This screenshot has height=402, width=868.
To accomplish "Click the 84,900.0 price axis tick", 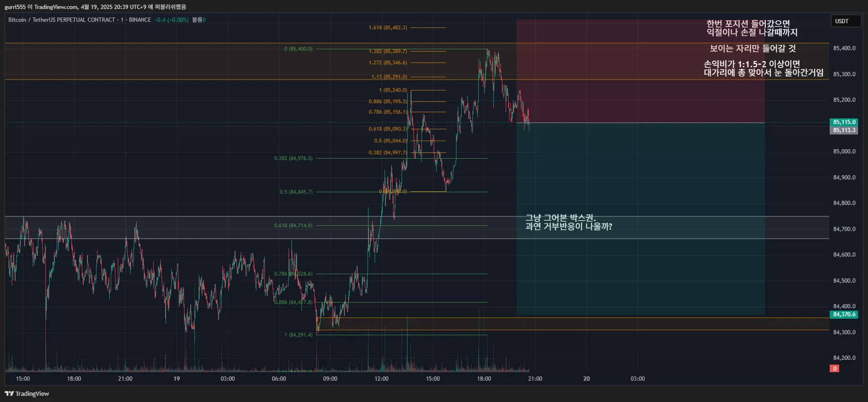I will click(844, 178).
